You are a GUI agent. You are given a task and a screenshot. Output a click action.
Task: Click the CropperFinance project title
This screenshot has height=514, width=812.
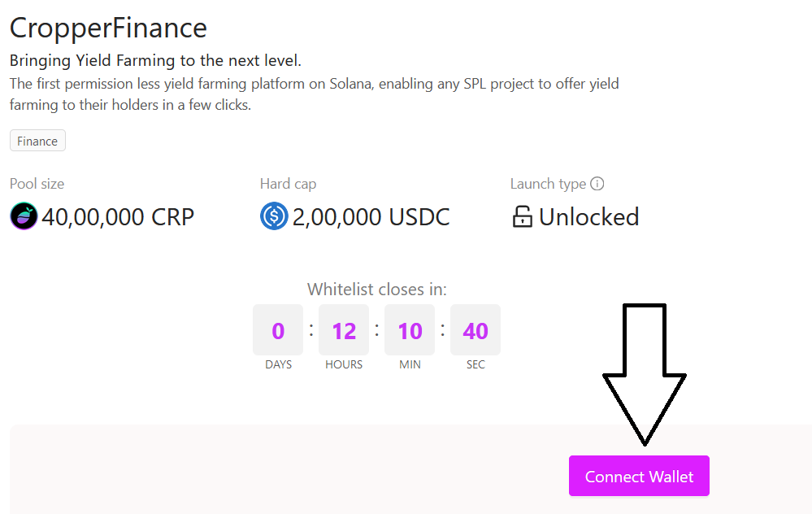(x=108, y=28)
